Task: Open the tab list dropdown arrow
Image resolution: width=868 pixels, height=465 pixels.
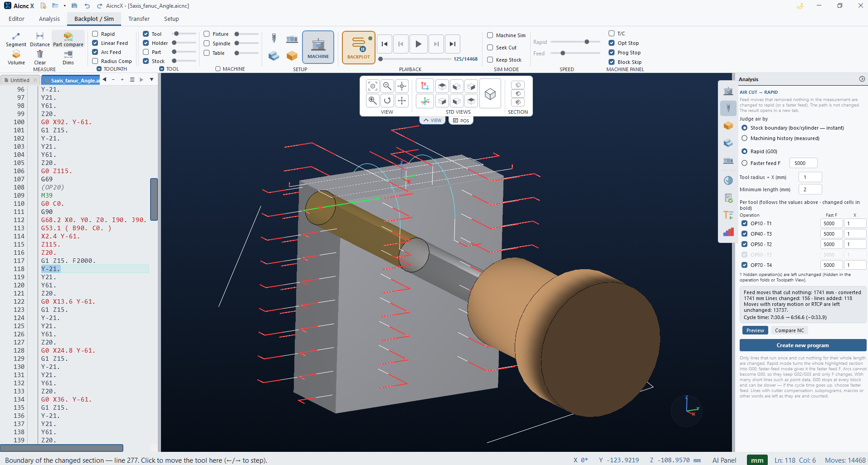Action: [x=151, y=80]
